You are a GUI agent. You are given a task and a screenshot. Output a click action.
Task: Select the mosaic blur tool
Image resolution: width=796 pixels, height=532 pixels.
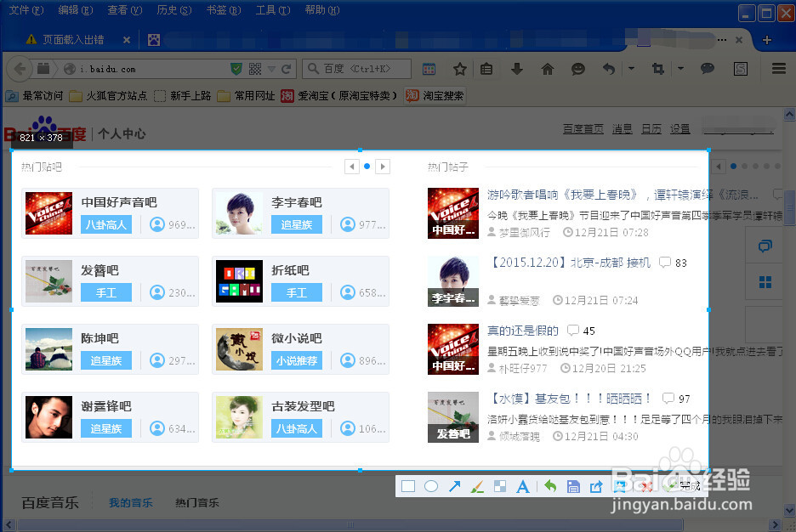[500, 486]
